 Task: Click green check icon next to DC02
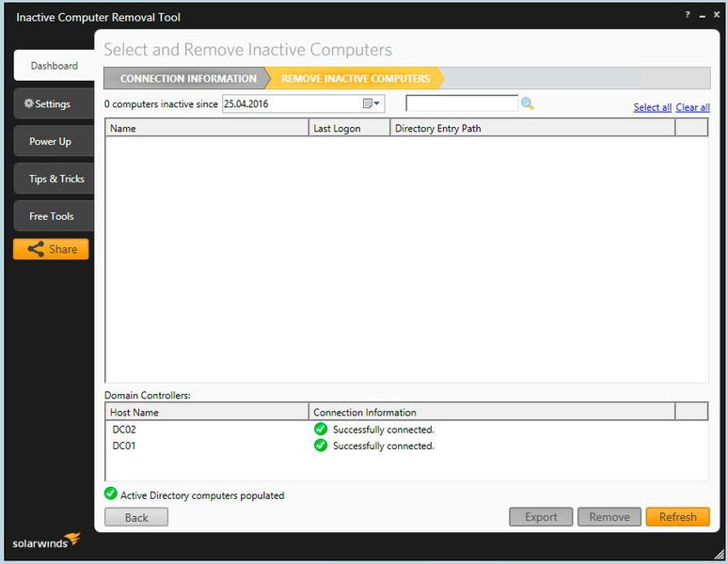point(321,429)
